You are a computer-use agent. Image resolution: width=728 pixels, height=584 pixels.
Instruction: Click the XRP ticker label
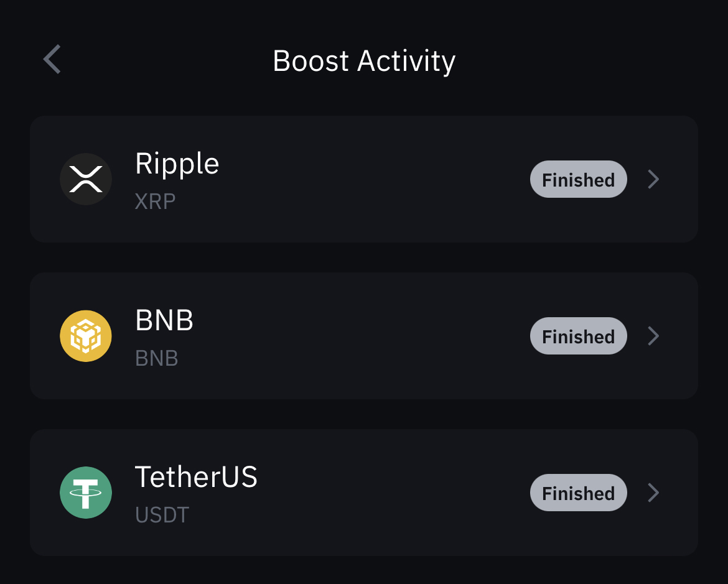coord(155,202)
